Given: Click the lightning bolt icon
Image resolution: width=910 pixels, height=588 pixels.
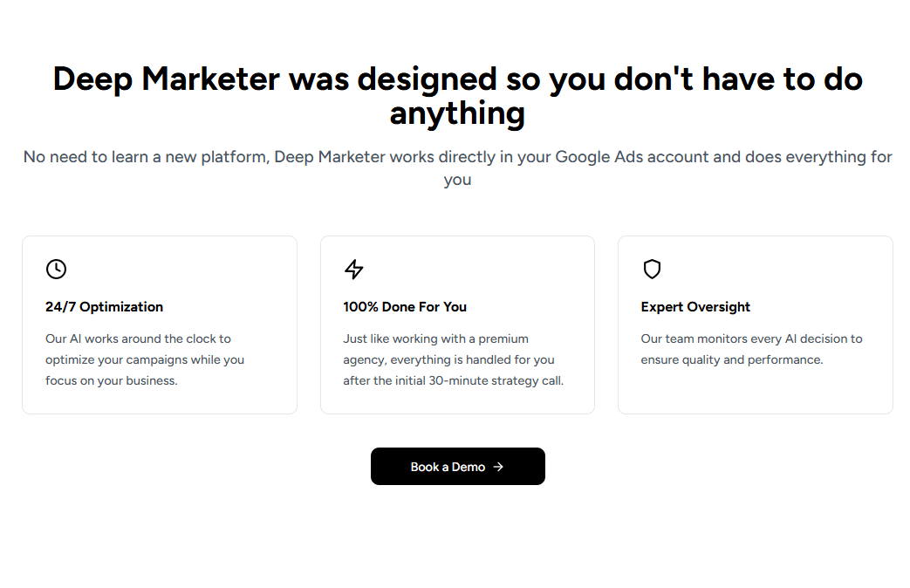Looking at the screenshot, I should coord(353,269).
